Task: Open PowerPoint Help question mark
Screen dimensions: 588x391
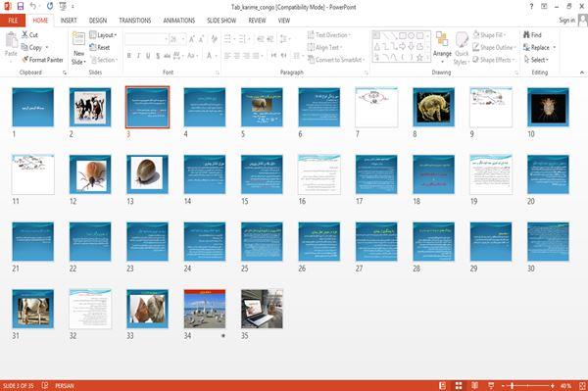Action: (x=531, y=7)
